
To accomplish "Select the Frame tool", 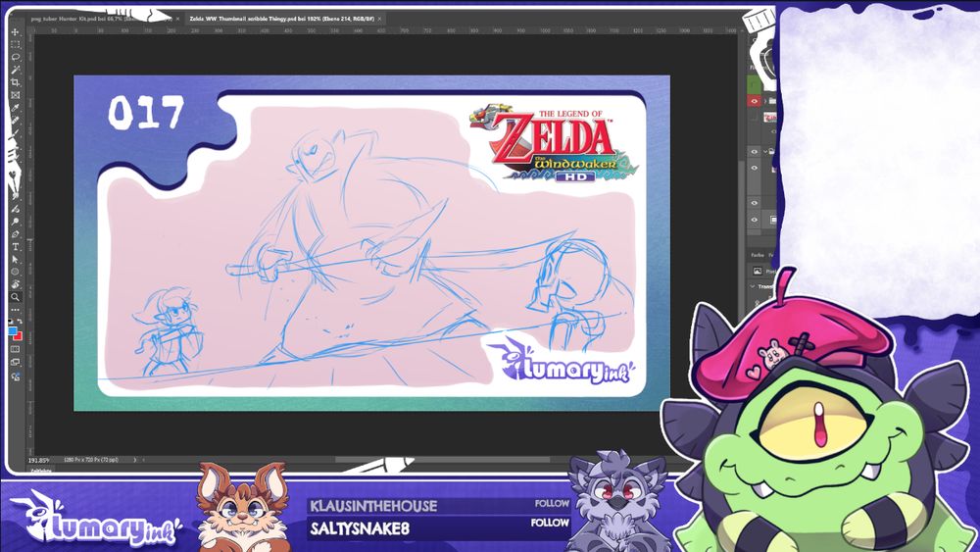I will (x=15, y=95).
